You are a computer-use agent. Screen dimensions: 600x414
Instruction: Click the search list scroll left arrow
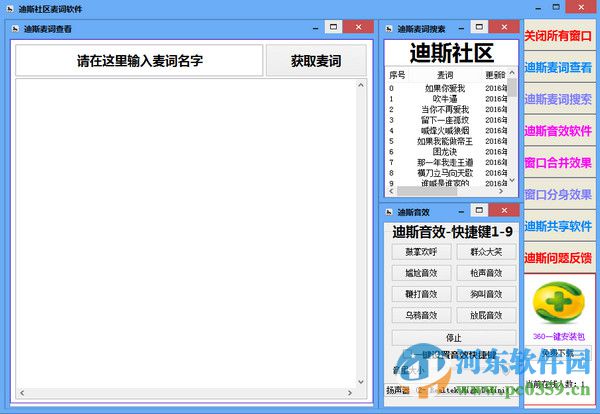[x=391, y=191]
